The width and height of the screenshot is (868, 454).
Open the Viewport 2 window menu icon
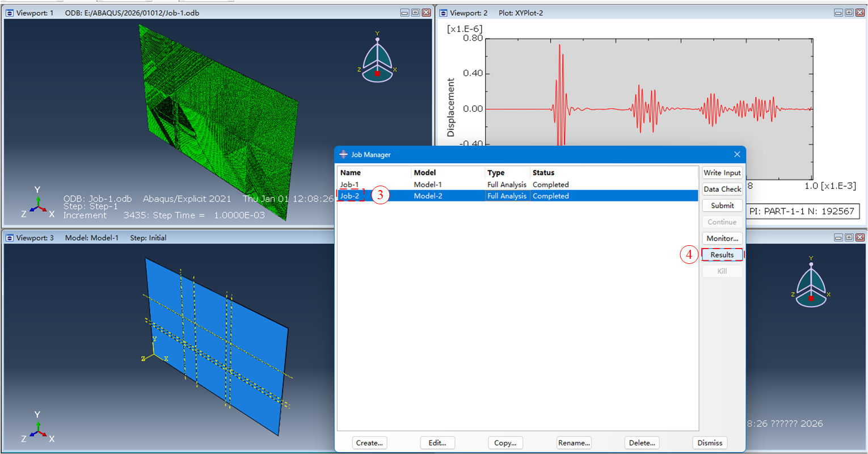pos(444,13)
